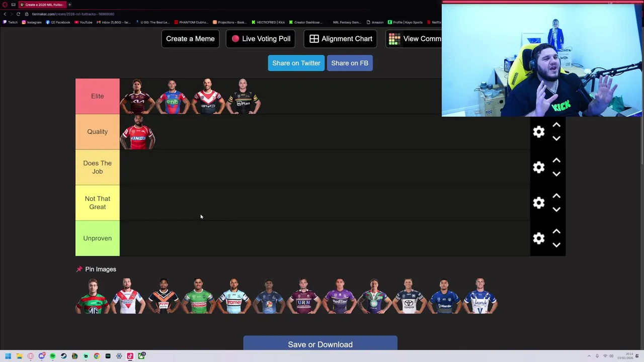Open settings gear for Unproven tier

pyautogui.click(x=539, y=238)
